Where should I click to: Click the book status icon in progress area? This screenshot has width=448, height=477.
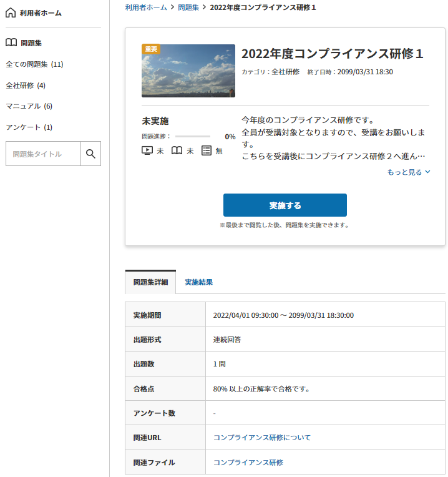pyautogui.click(x=177, y=150)
